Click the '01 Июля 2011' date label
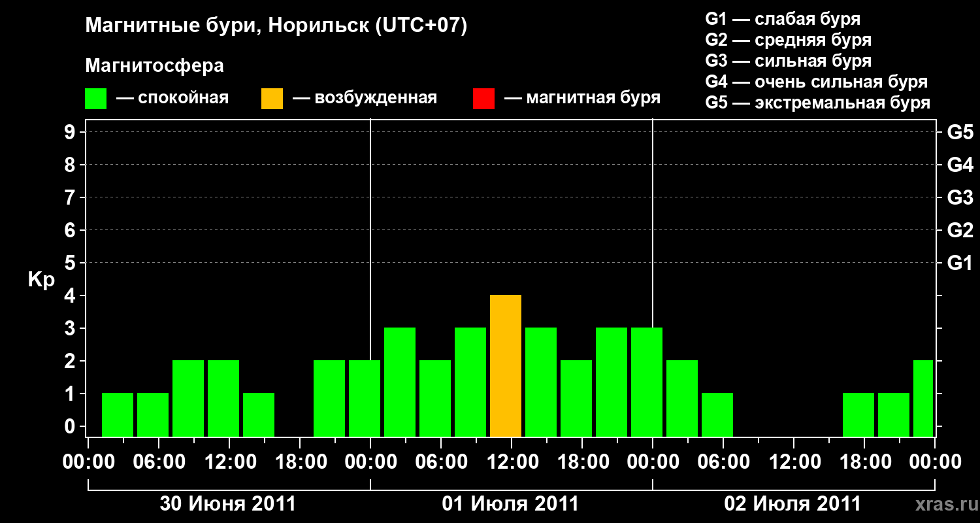The width and height of the screenshot is (980, 523). pyautogui.click(x=510, y=504)
